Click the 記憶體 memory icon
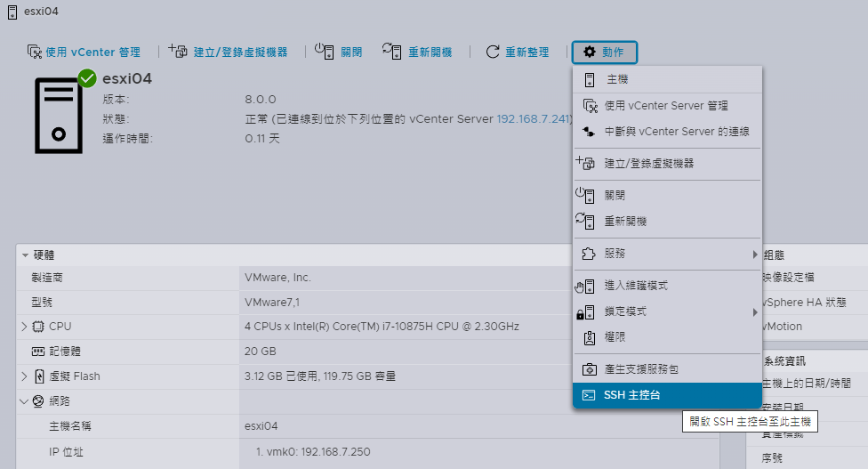The image size is (868, 469). point(38,352)
